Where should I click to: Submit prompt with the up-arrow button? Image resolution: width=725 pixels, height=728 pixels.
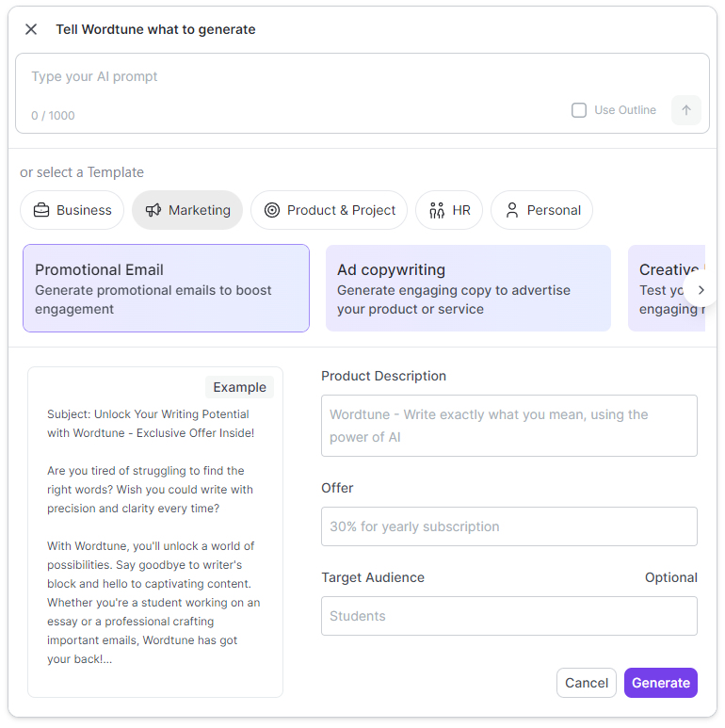686,110
